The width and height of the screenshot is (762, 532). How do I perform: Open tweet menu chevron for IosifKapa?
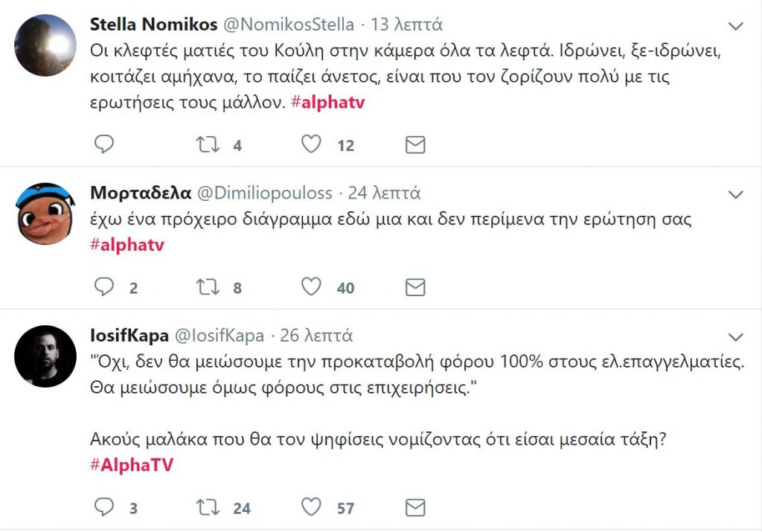(x=735, y=337)
